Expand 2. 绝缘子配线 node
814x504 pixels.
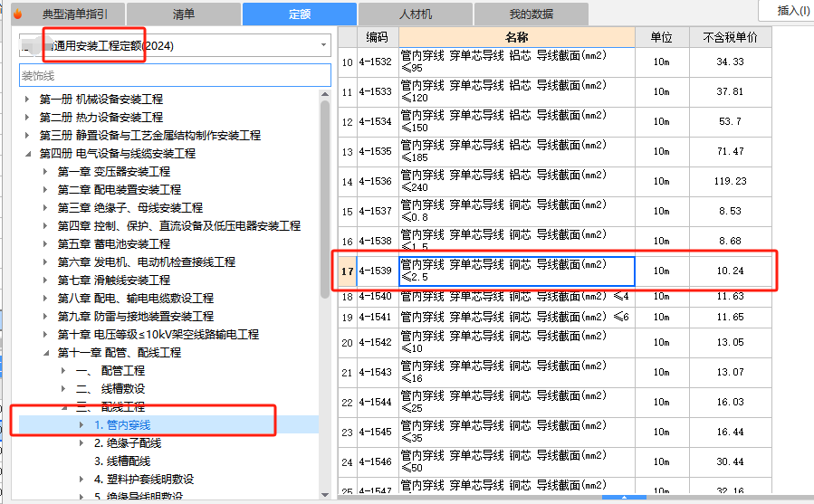coord(81,442)
